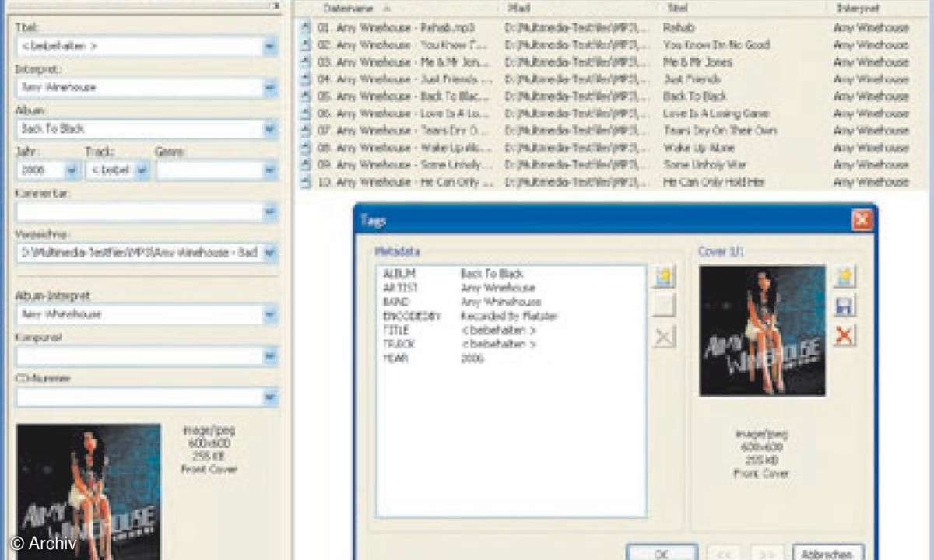
Task: Click the add field icon beside Metadata list
Action: point(665,277)
